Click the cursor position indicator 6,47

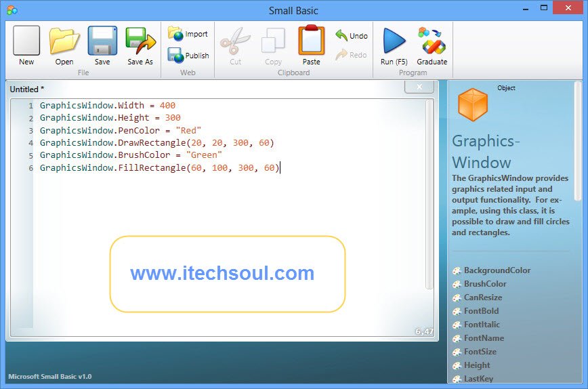click(x=424, y=331)
